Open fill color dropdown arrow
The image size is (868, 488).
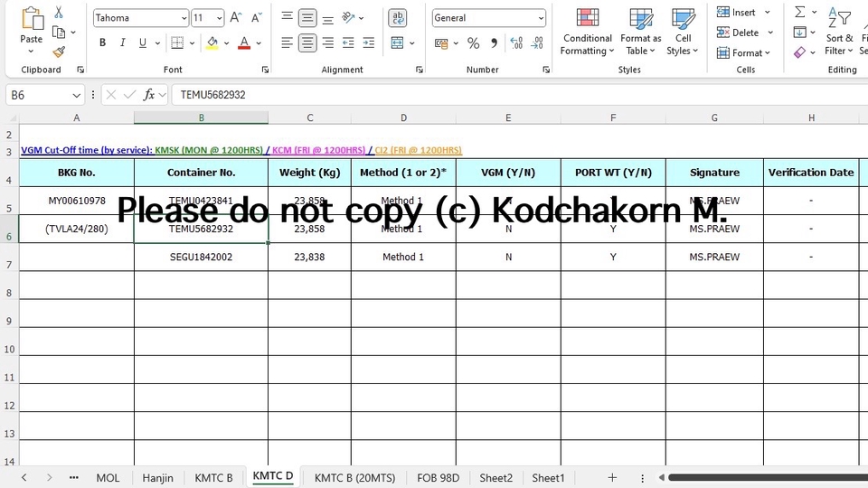point(226,43)
